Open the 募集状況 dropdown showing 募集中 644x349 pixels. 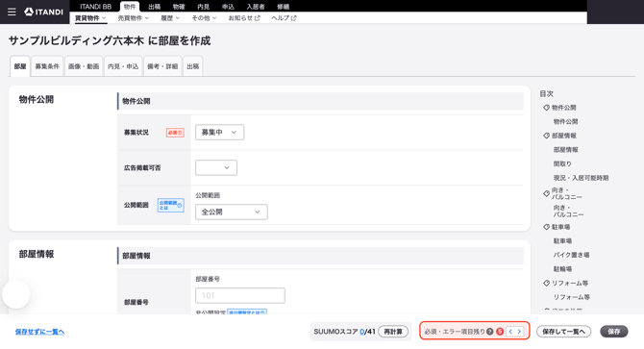pos(220,133)
